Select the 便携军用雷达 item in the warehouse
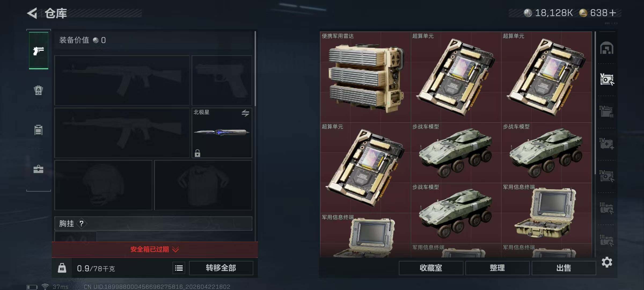The width and height of the screenshot is (644, 290). 365,77
